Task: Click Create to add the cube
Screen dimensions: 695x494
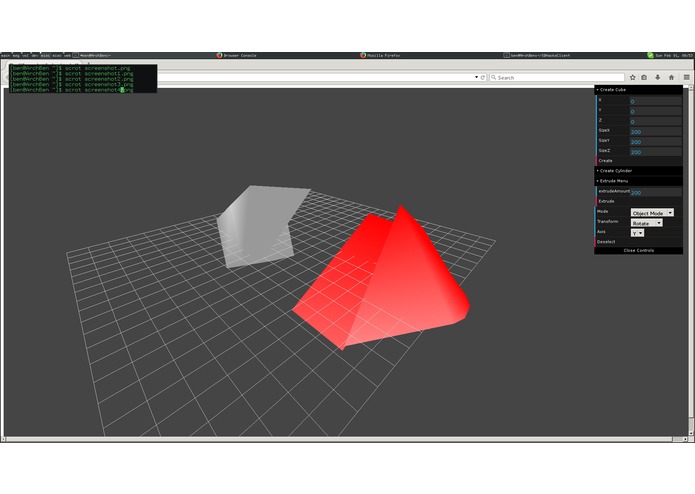Action: tap(639, 161)
